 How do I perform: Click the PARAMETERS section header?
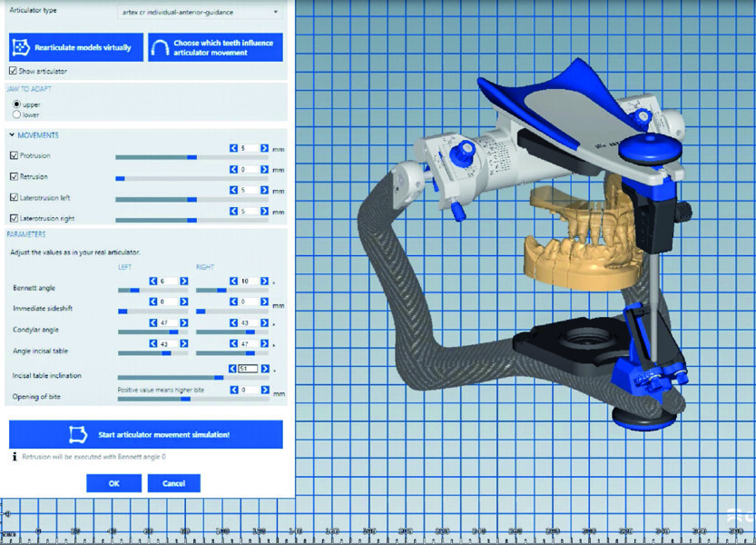pos(27,233)
